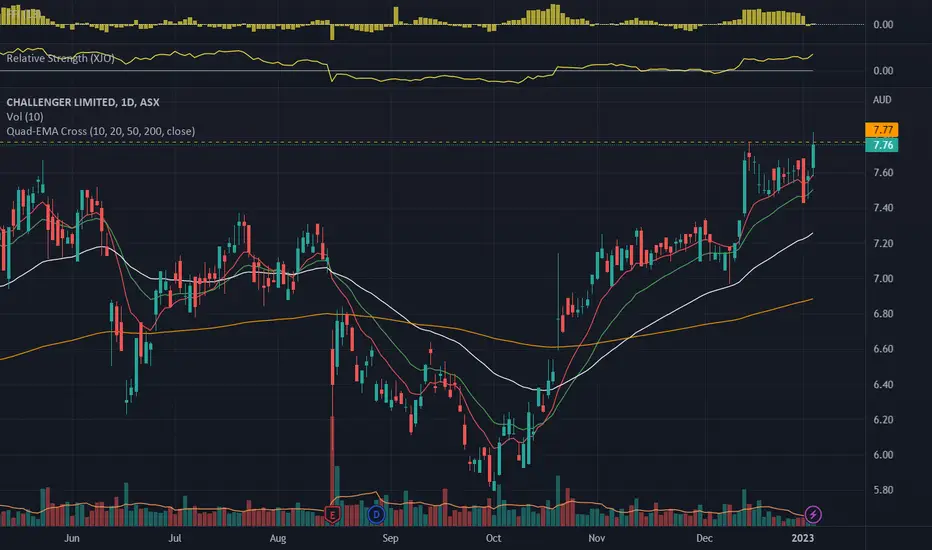Click the blue dividend 'D' marker

point(376,514)
